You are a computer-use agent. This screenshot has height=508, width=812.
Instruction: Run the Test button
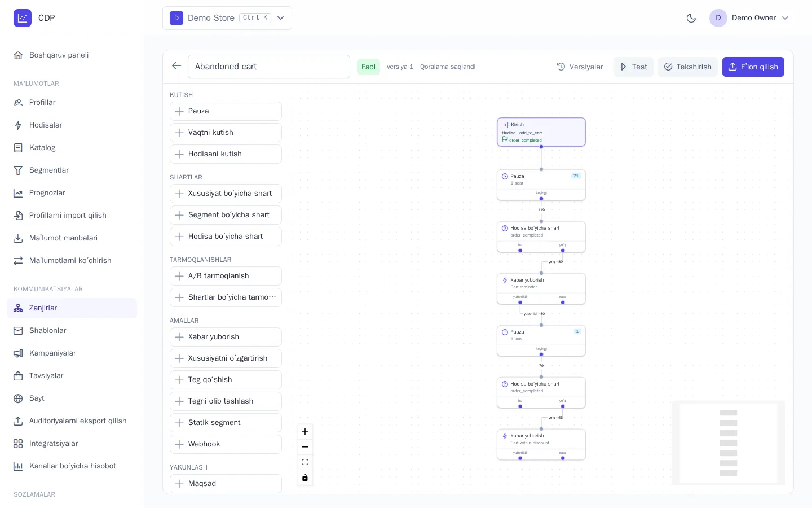[x=633, y=67]
